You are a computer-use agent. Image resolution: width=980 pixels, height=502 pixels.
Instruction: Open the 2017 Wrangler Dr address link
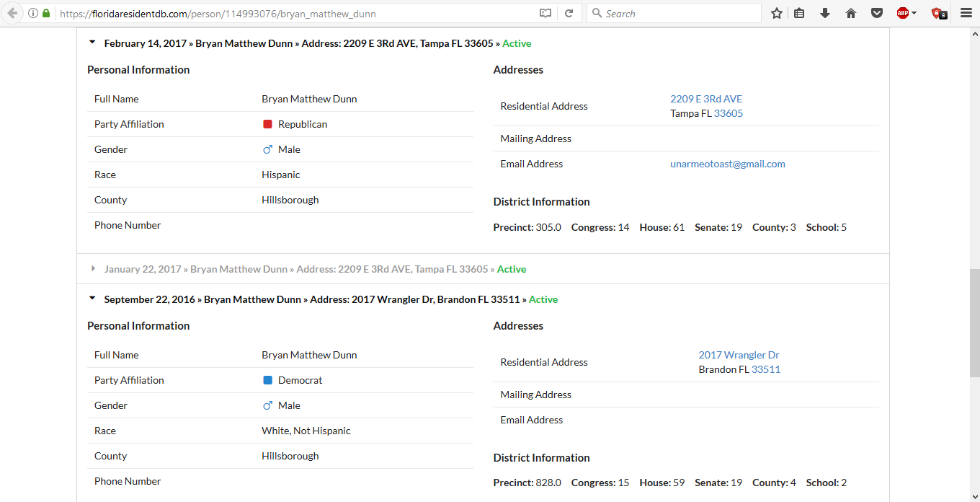tap(739, 355)
